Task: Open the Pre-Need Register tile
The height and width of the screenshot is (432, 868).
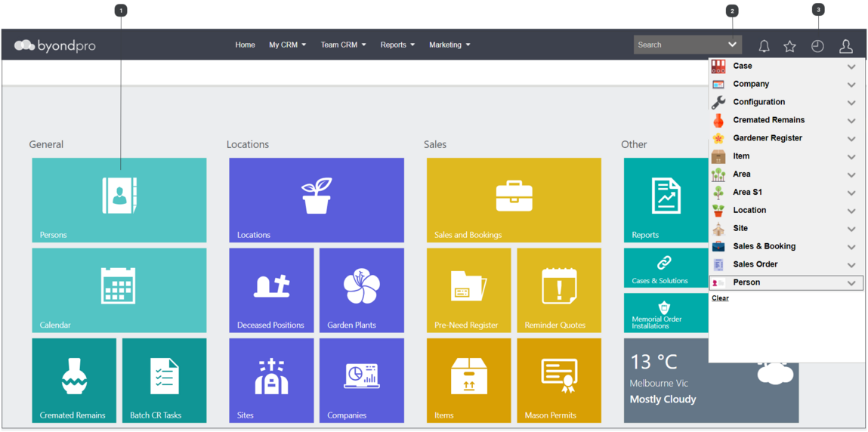Action: point(469,291)
